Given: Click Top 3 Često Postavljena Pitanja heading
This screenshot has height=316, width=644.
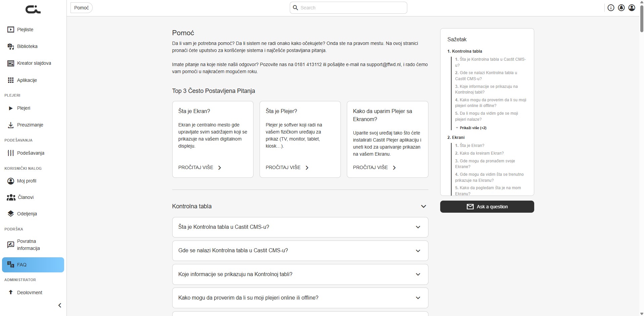Looking at the screenshot, I should 214,91.
